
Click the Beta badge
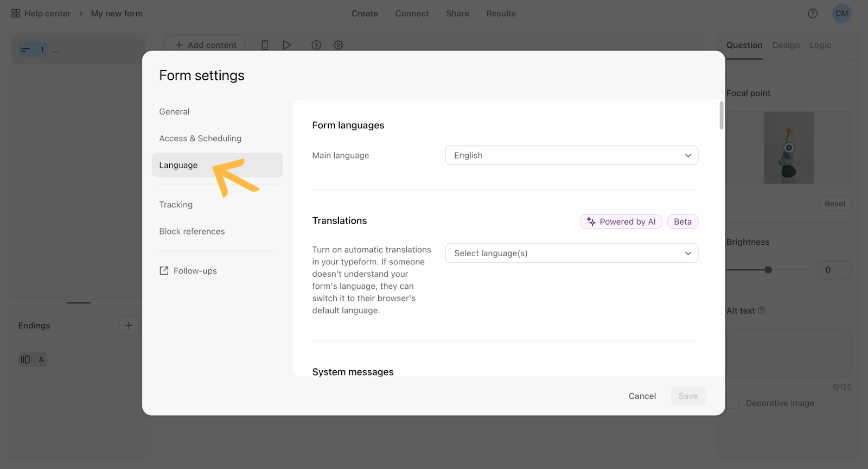pyautogui.click(x=682, y=221)
